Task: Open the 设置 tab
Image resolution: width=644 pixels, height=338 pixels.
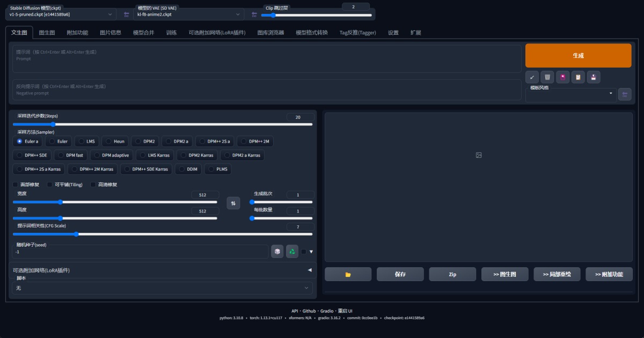Action: tap(393, 33)
